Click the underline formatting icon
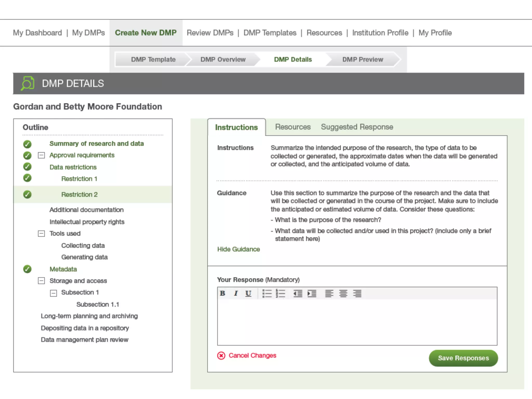The image size is (532, 399). (x=248, y=293)
